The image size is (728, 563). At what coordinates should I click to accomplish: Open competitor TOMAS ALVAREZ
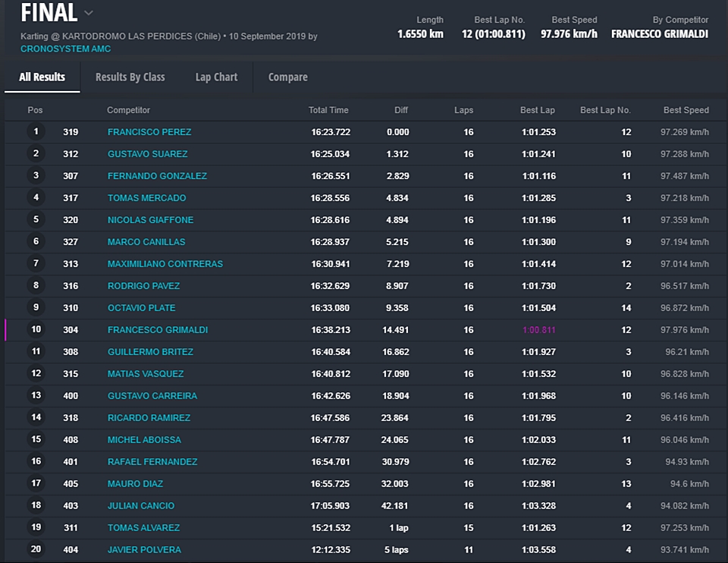click(x=143, y=528)
